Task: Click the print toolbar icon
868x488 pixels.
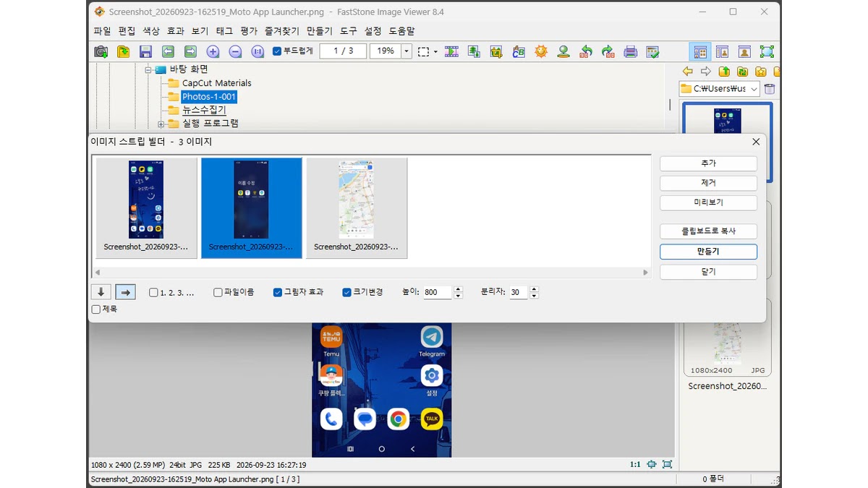Action: (x=631, y=51)
